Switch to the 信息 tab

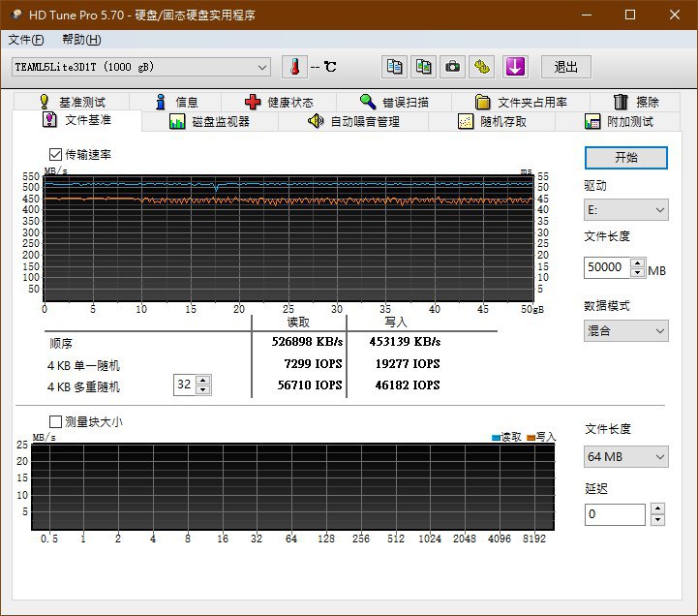click(x=175, y=102)
